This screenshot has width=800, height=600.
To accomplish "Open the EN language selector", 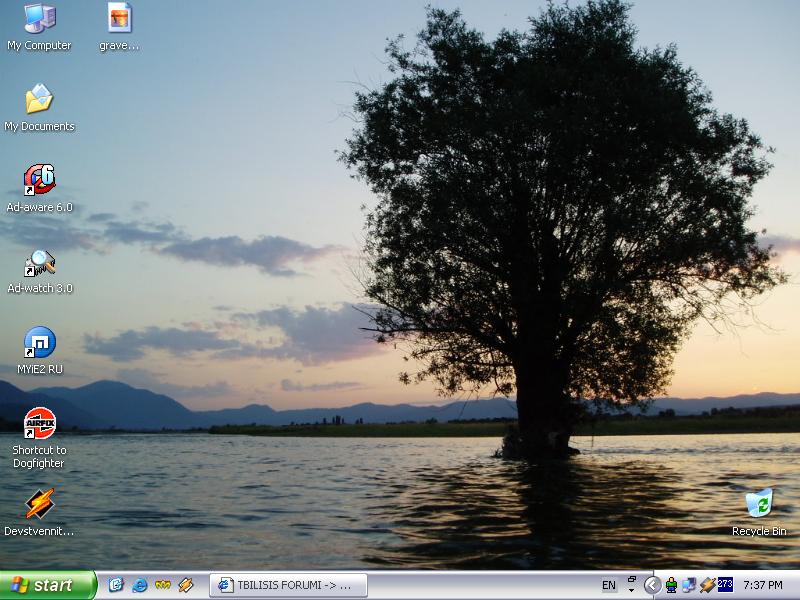I will pyautogui.click(x=609, y=585).
